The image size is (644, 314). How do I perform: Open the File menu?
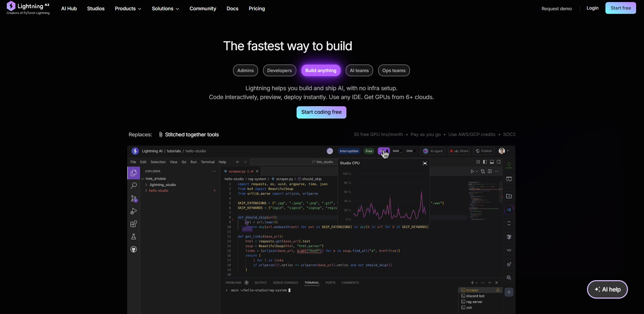[x=133, y=162]
